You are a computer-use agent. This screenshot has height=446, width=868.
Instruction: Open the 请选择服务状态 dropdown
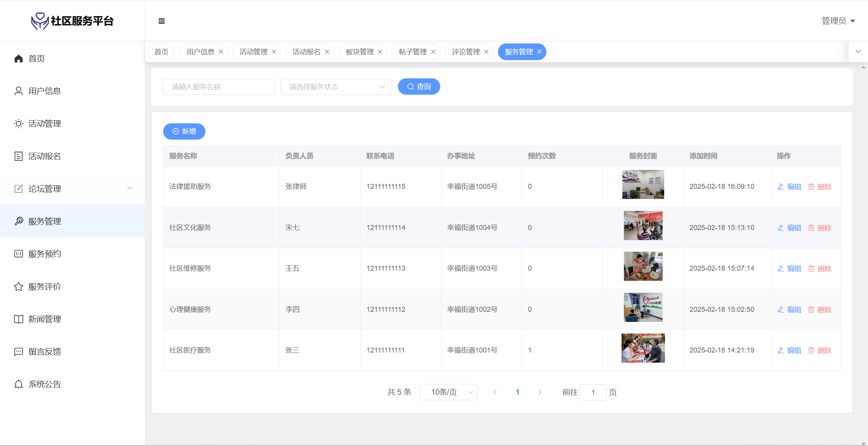click(336, 87)
